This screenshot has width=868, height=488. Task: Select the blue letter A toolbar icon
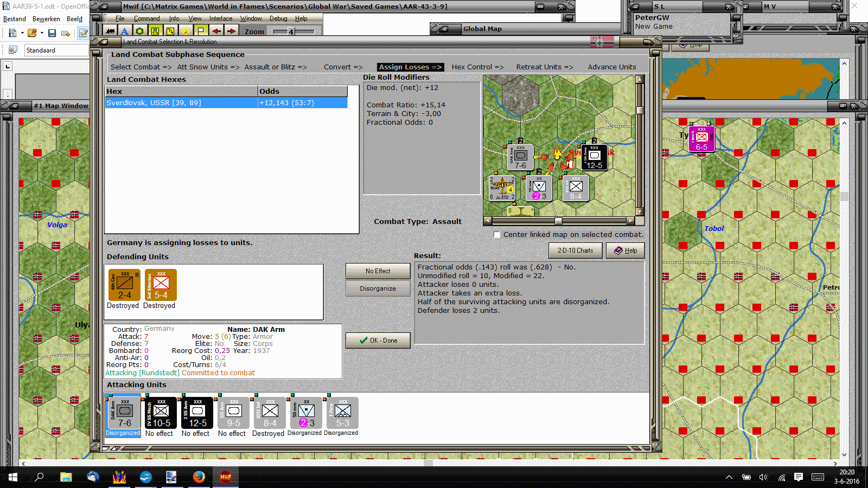125,31
